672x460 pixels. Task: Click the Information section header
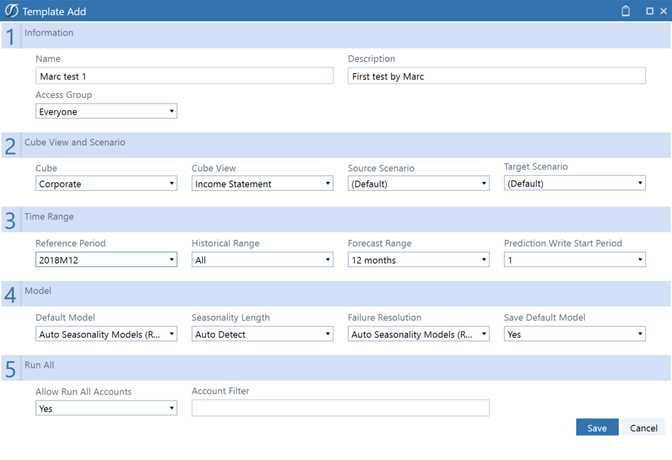[336, 36]
